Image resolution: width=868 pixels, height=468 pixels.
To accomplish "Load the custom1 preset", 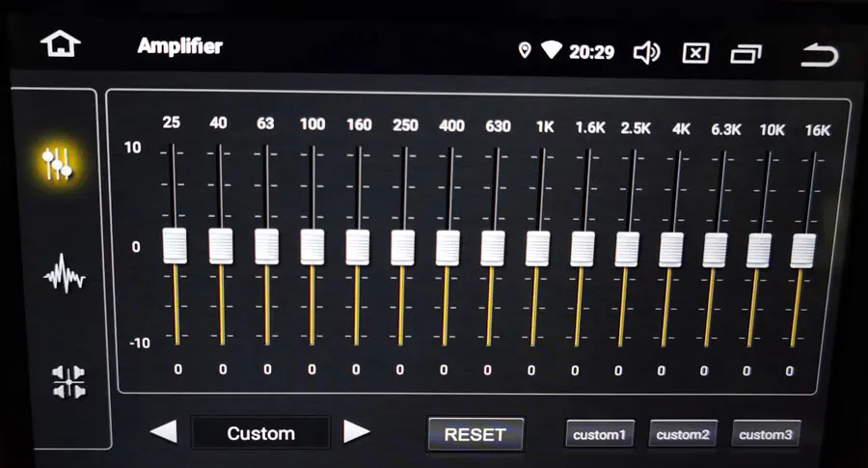I will (x=600, y=434).
